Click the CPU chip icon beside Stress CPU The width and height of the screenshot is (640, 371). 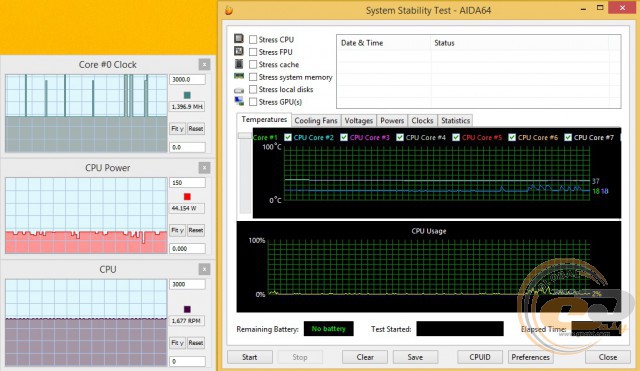(239, 39)
